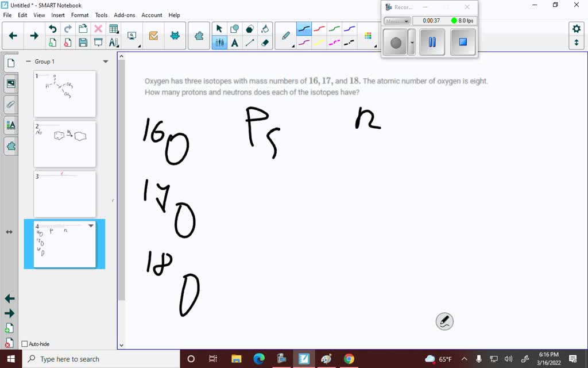This screenshot has height=368, width=588.
Task: Select the Text tool
Action: [234, 41]
